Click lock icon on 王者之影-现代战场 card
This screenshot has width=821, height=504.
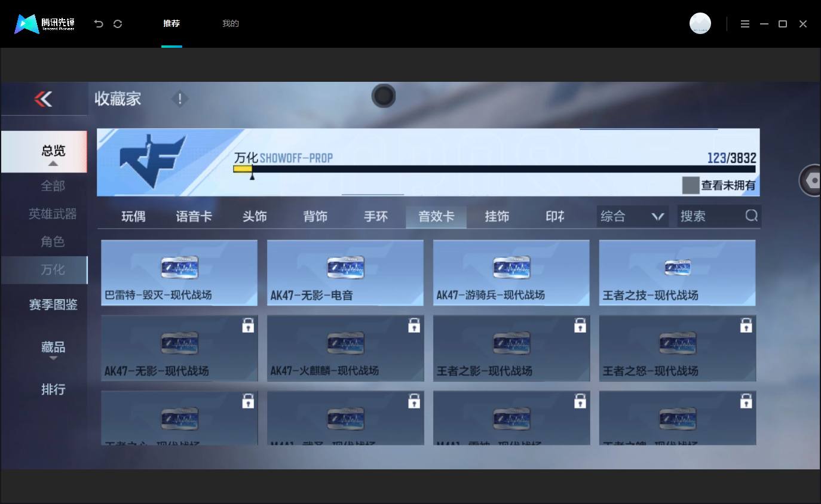point(580,325)
